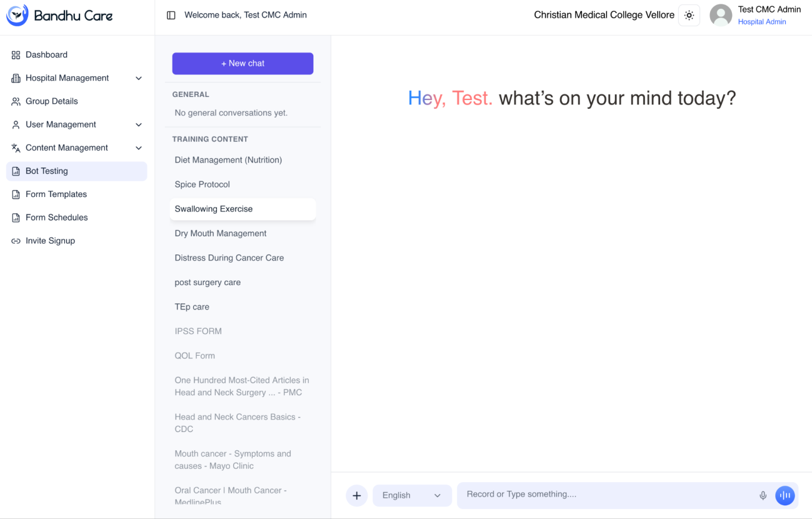This screenshot has width=812, height=519.
Task: Open the user avatar profile picture
Action: coord(721,16)
